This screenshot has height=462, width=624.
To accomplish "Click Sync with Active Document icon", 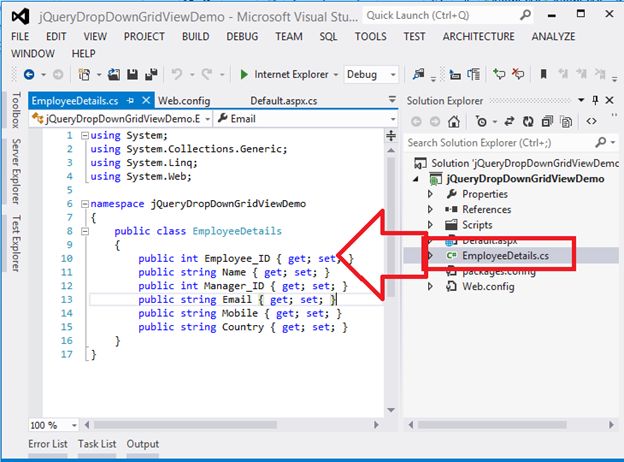I will (x=509, y=121).
